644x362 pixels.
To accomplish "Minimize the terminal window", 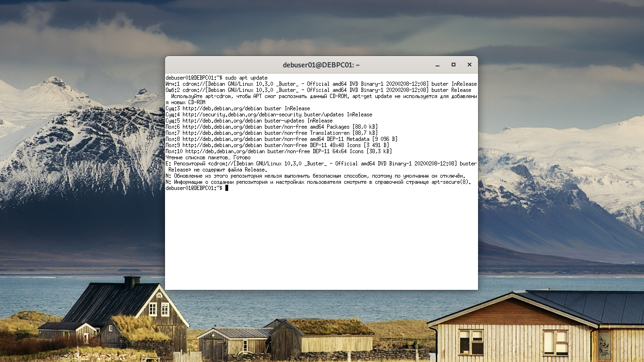I will tap(438, 65).
